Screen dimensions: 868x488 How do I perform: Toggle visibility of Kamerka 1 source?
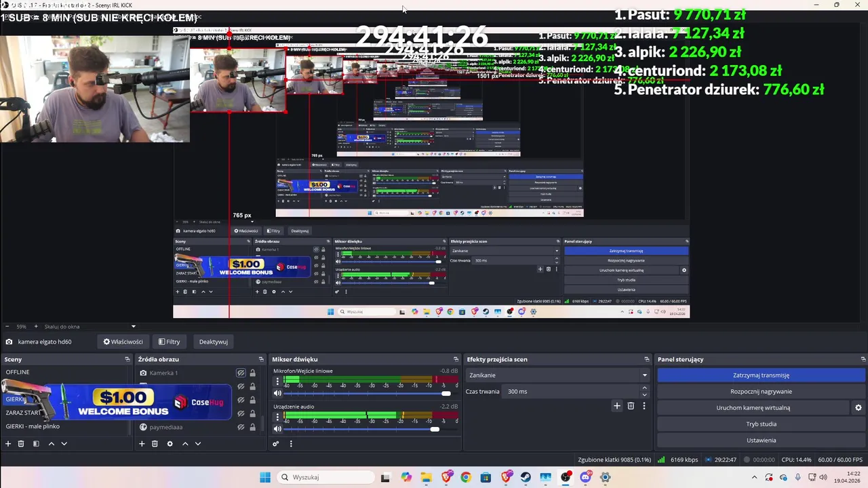(241, 373)
